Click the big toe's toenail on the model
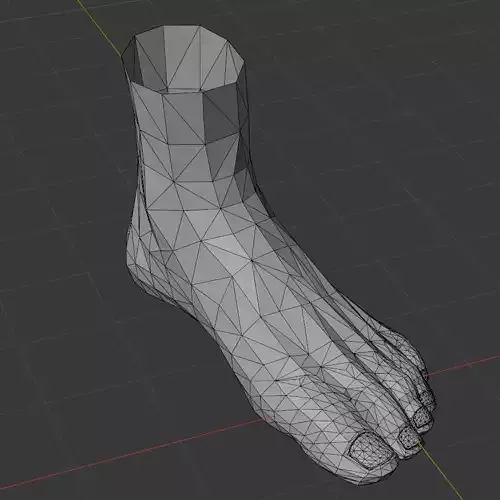500x500 pixels. (372, 450)
